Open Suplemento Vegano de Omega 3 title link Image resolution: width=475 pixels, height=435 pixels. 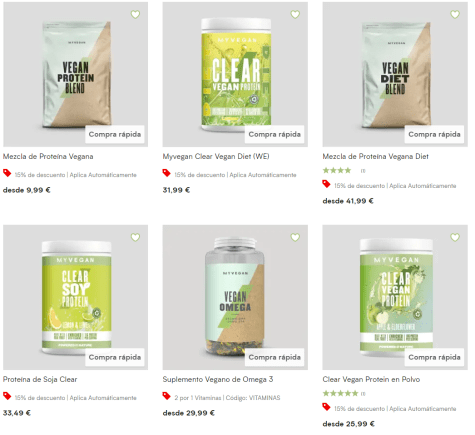pos(218,379)
